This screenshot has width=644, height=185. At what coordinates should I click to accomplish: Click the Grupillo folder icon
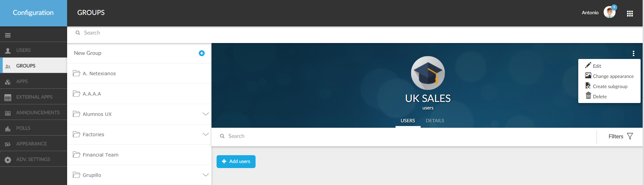[77, 175]
